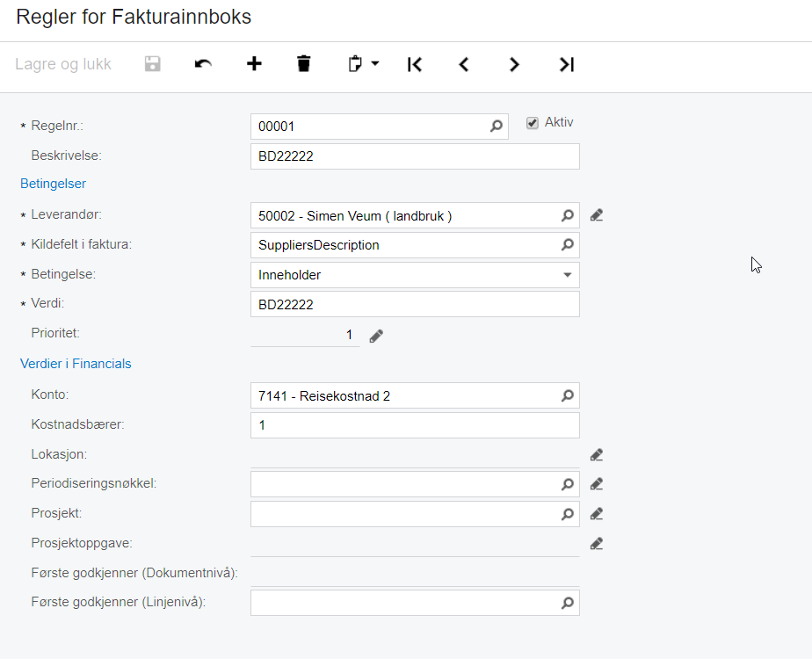Click the Betingelser section heading

[x=53, y=184]
